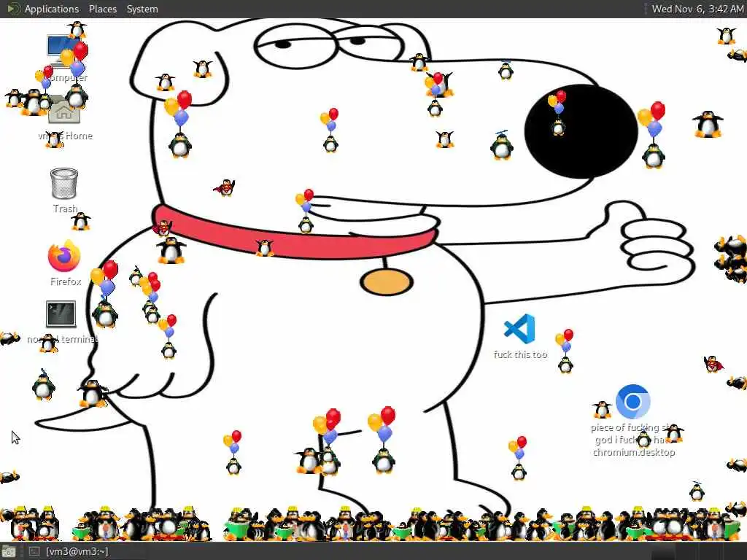The image size is (747, 560).
Task: Open the normal terminal desktop icon
Action: coord(61,314)
